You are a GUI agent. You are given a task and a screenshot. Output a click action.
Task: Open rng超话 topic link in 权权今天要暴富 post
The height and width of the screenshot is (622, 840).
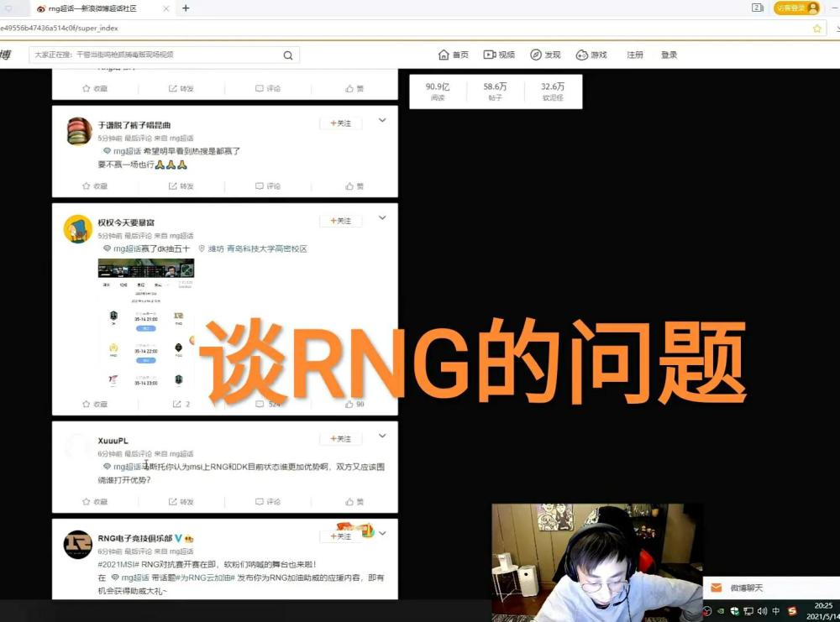(x=123, y=248)
